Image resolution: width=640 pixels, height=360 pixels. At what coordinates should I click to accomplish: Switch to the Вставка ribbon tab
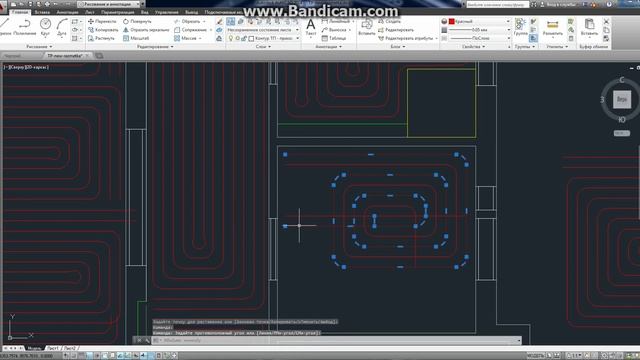[x=42, y=12]
